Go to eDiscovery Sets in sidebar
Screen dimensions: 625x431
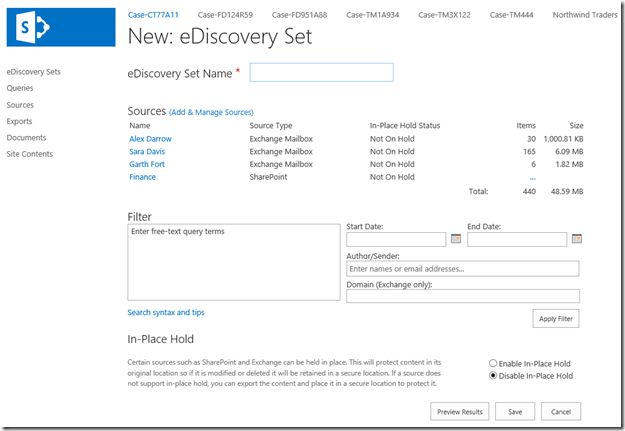33,72
